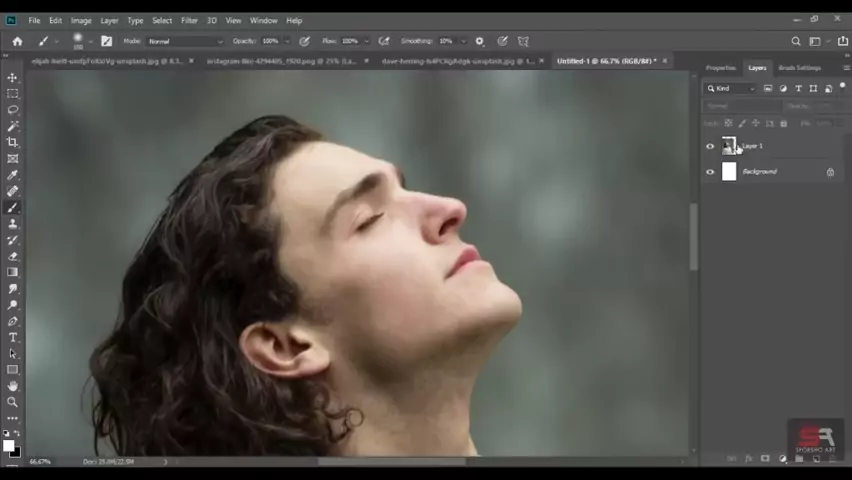This screenshot has height=480, width=852.
Task: Pick the Lasso tool
Action: tap(13, 110)
